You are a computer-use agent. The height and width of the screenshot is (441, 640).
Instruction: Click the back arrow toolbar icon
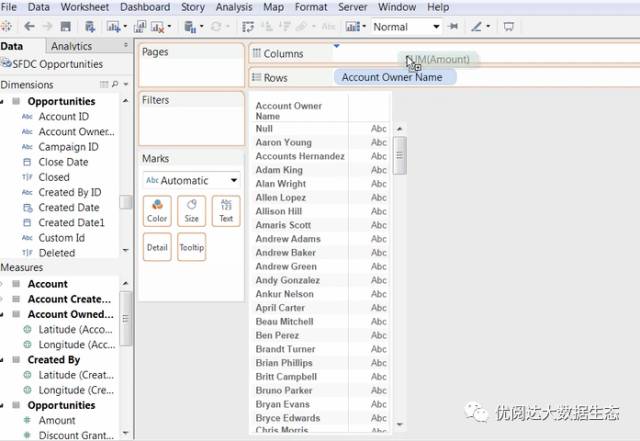pyautogui.click(x=29, y=27)
